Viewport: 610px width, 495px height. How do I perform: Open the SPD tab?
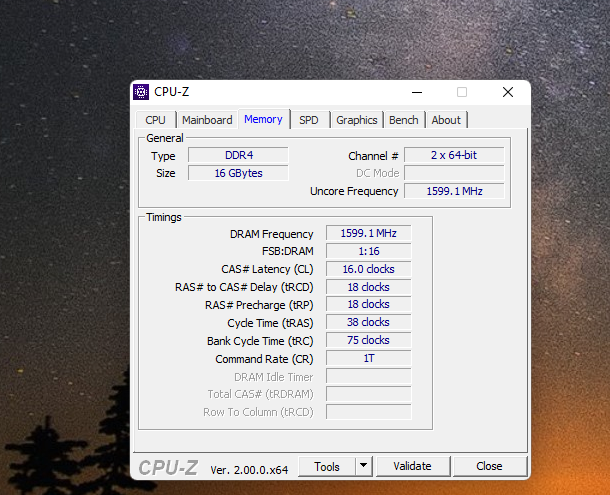309,120
